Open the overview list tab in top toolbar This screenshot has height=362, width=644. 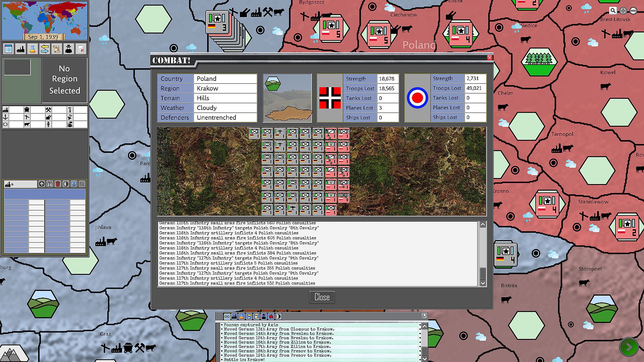click(8, 49)
